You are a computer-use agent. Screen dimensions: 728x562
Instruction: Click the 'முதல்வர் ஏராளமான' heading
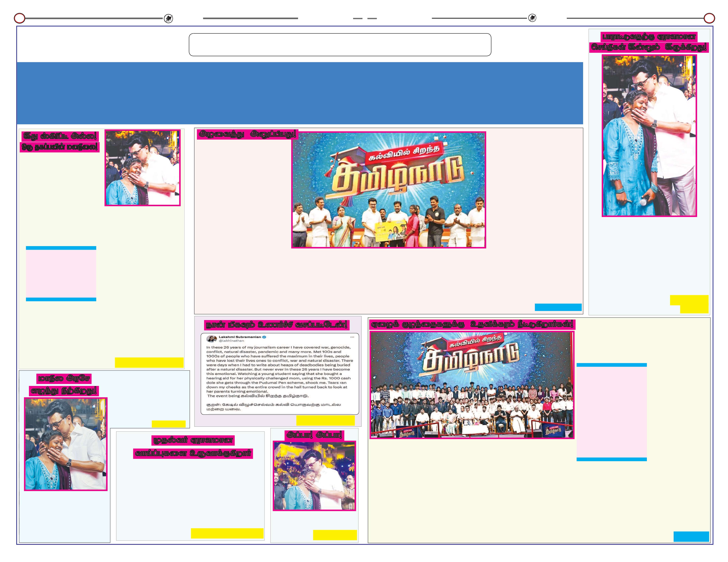193,440
